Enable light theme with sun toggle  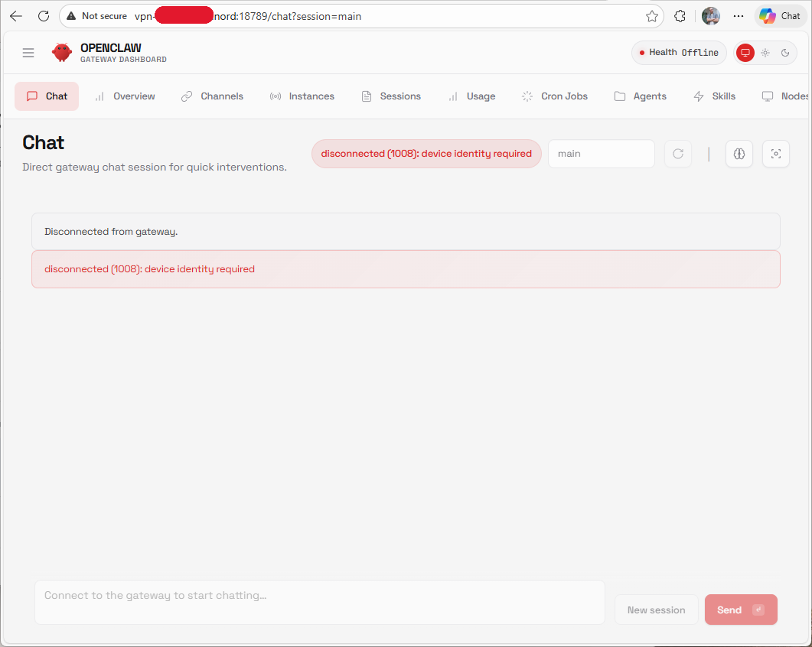pyautogui.click(x=765, y=53)
